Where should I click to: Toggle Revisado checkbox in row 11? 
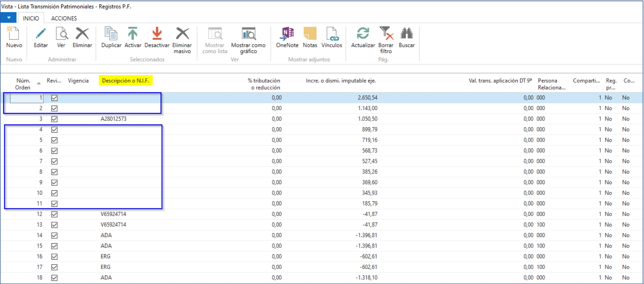click(54, 204)
